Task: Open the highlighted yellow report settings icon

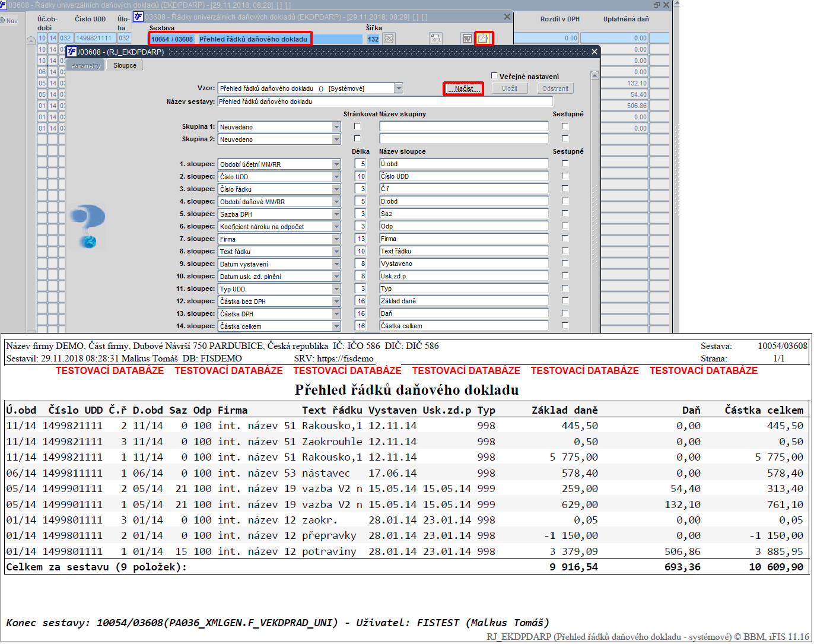Action: click(x=484, y=39)
